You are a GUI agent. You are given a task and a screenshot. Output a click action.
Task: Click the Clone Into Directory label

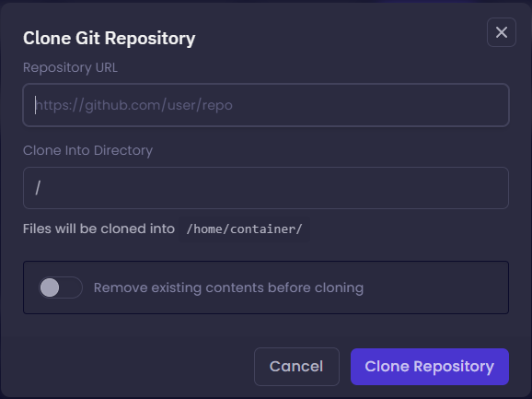tap(87, 150)
